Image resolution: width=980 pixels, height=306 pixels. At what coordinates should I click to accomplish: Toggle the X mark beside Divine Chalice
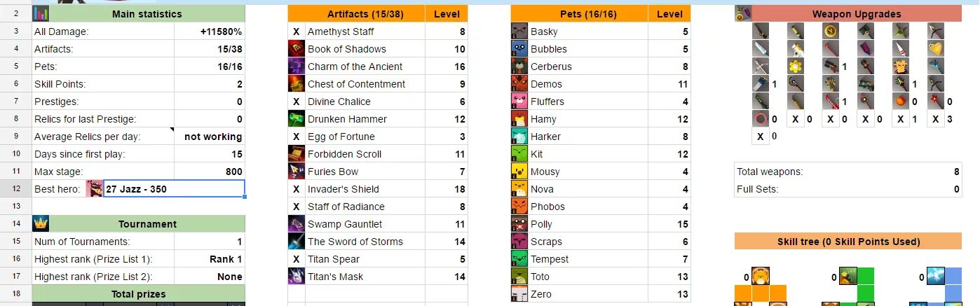296,102
